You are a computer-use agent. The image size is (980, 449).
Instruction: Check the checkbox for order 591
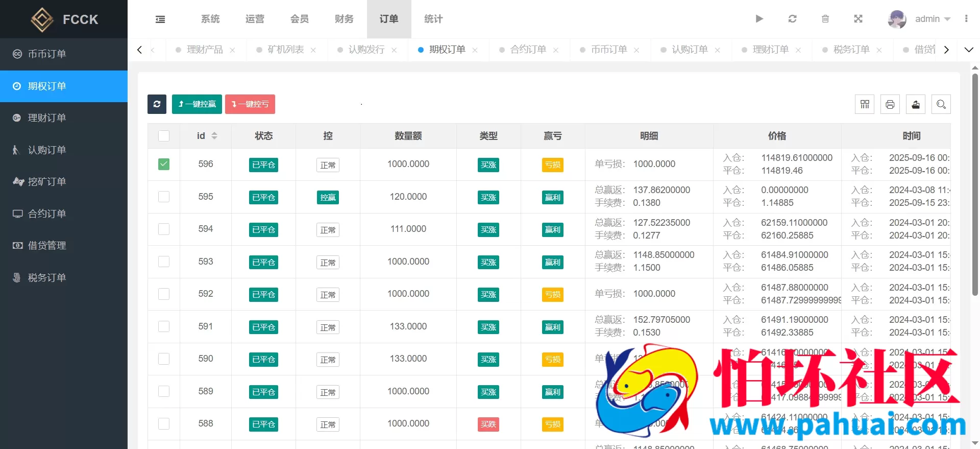(x=164, y=326)
